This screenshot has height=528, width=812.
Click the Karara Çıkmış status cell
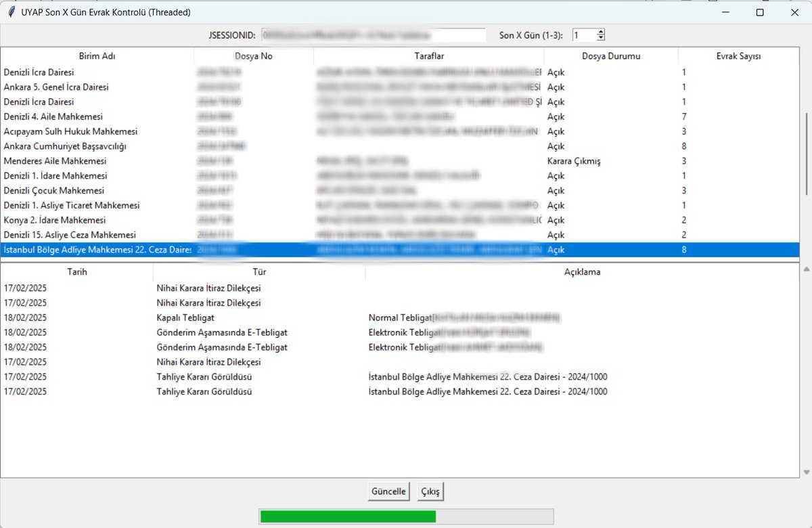574,161
